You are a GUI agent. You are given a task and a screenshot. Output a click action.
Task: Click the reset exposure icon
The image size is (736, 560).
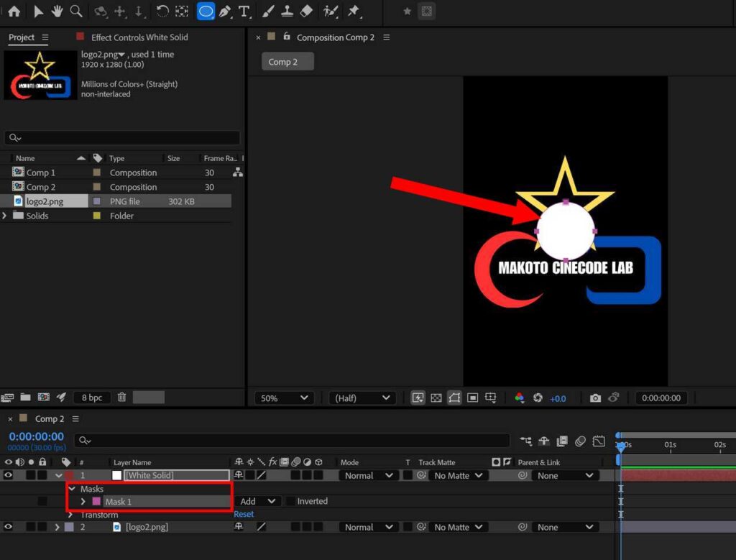pos(538,398)
